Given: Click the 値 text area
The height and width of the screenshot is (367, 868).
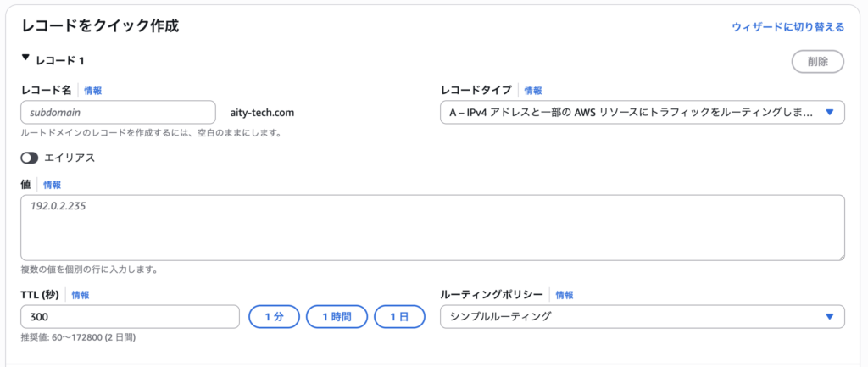Looking at the screenshot, I should tap(432, 227).
